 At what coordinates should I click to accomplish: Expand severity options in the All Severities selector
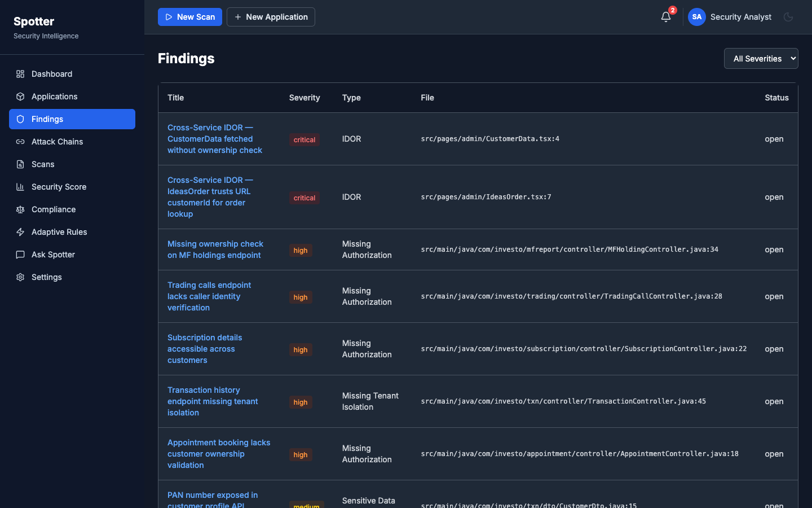pos(761,58)
